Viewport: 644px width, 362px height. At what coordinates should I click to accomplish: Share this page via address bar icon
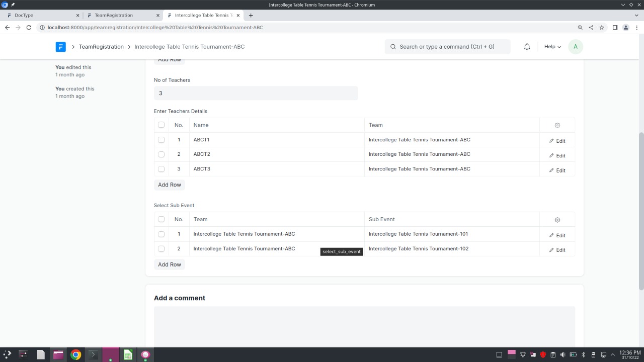[591, 28]
